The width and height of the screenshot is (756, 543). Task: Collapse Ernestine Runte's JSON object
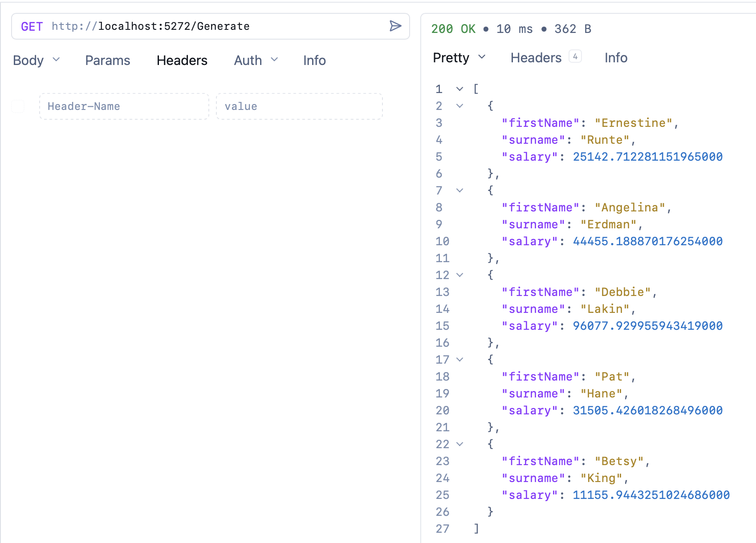(x=459, y=106)
